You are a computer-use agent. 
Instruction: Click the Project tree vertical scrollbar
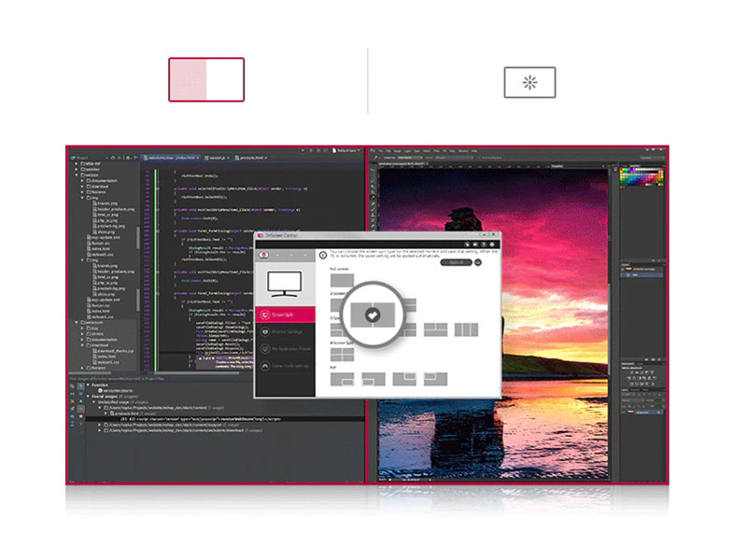point(138,238)
